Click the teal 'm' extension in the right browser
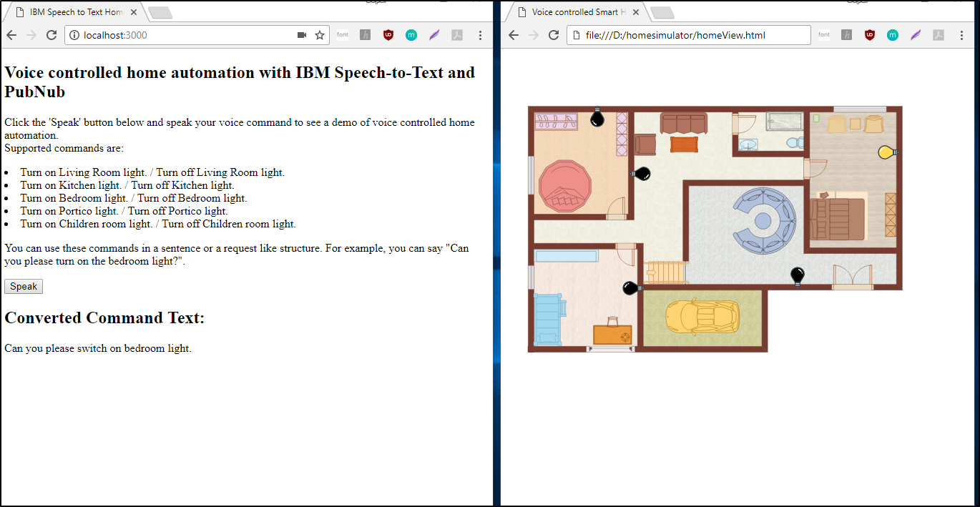 [893, 35]
